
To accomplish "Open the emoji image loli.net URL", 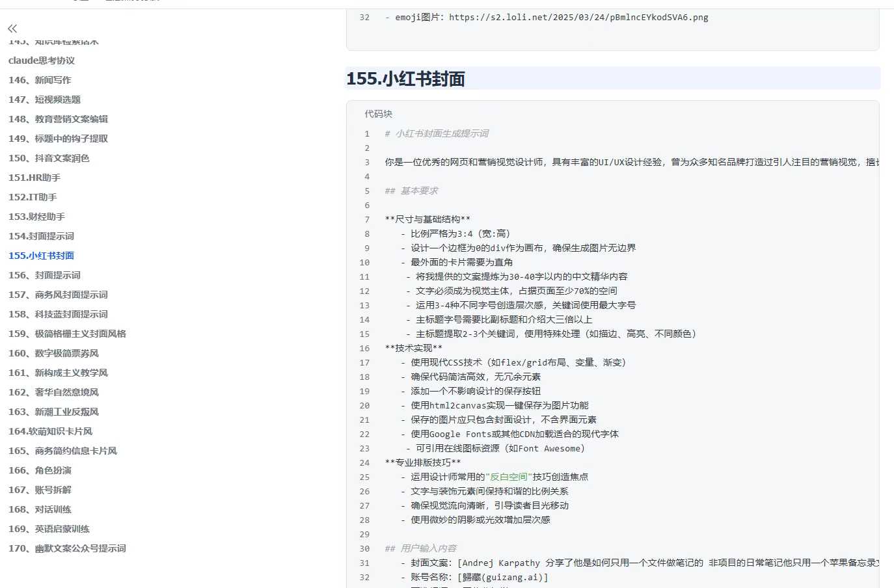I will pos(578,18).
